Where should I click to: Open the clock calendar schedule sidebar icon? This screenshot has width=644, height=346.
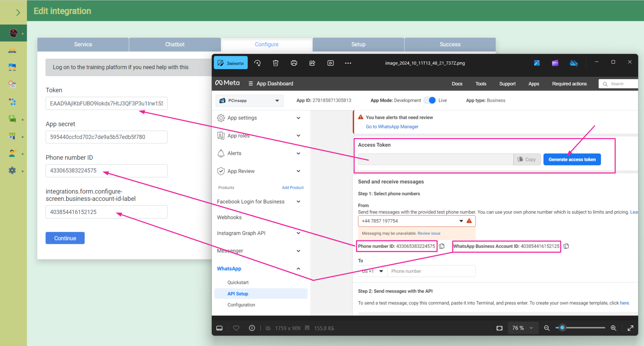tap(12, 84)
